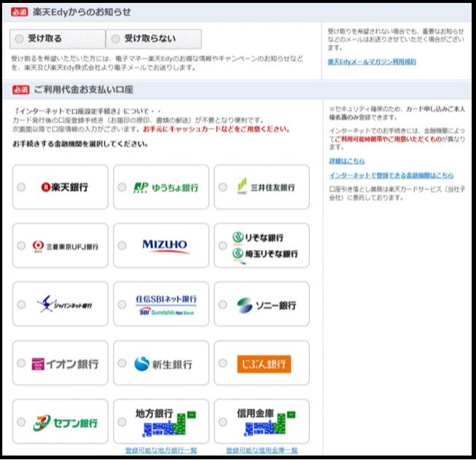Viewport: 476px width, 460px height.
Task: Choose the ゆうちょ銀行 radio button
Action: [122, 187]
